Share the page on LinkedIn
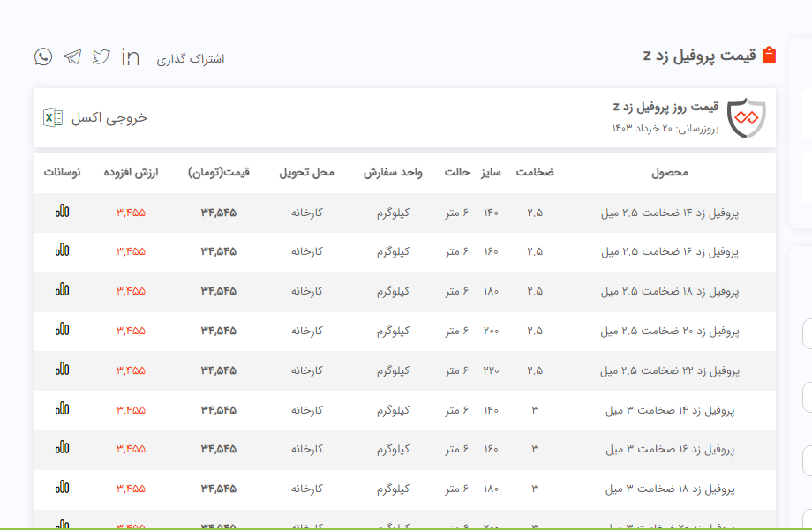 131,56
